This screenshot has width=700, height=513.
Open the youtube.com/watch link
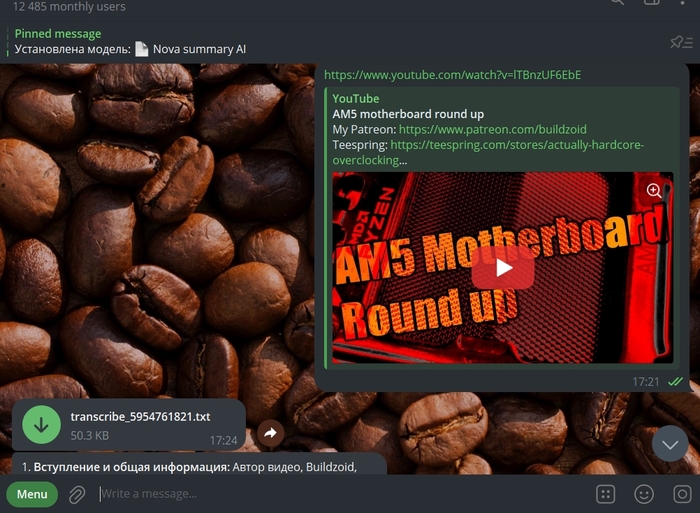(452, 75)
